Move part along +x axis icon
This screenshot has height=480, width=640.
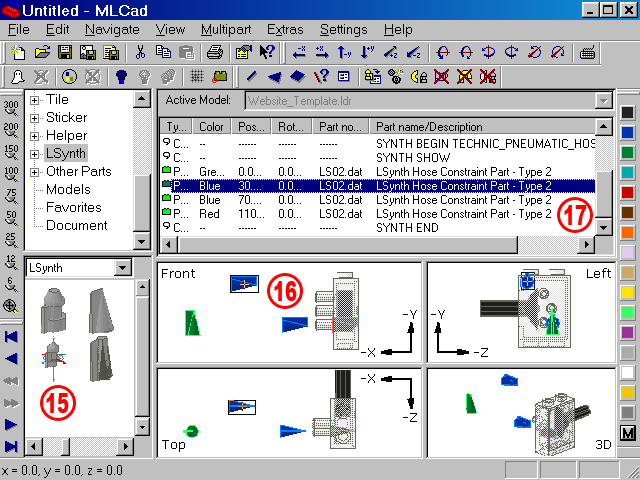pyautogui.click(x=322, y=53)
